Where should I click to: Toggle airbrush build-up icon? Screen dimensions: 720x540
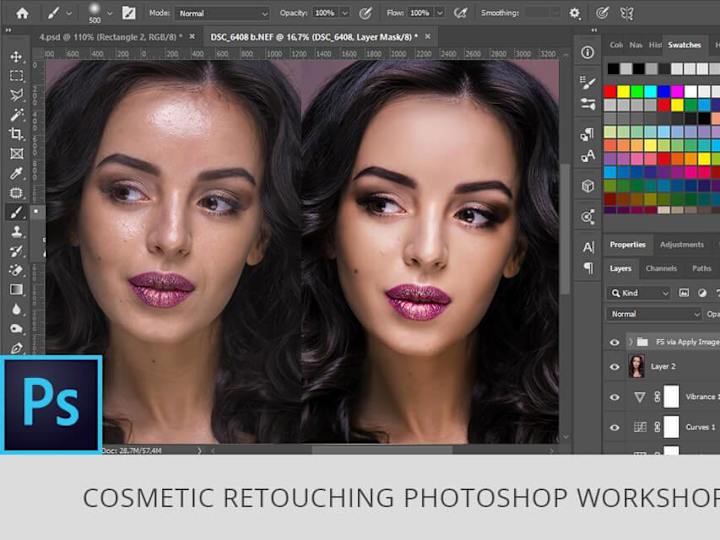(x=460, y=13)
